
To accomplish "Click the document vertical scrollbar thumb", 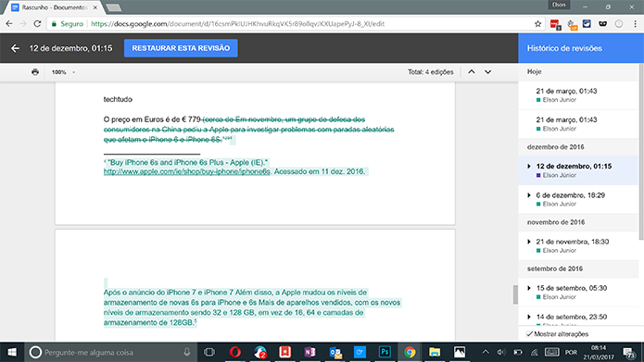I will point(515,294).
